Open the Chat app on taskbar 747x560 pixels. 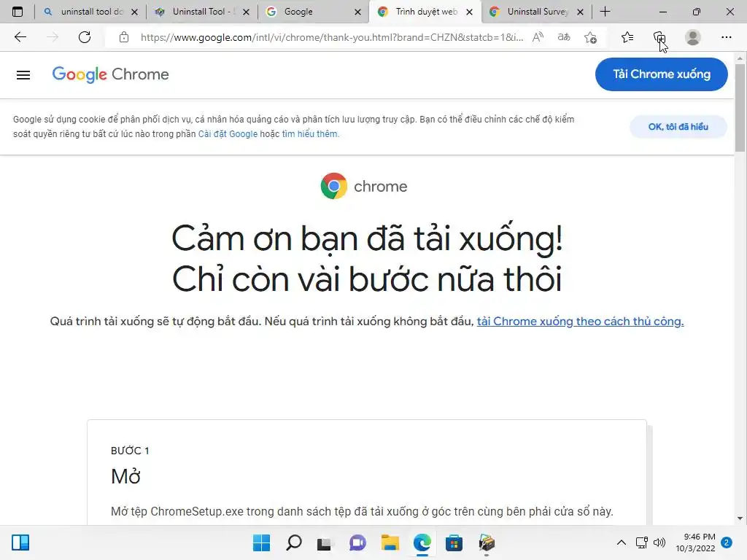357,542
